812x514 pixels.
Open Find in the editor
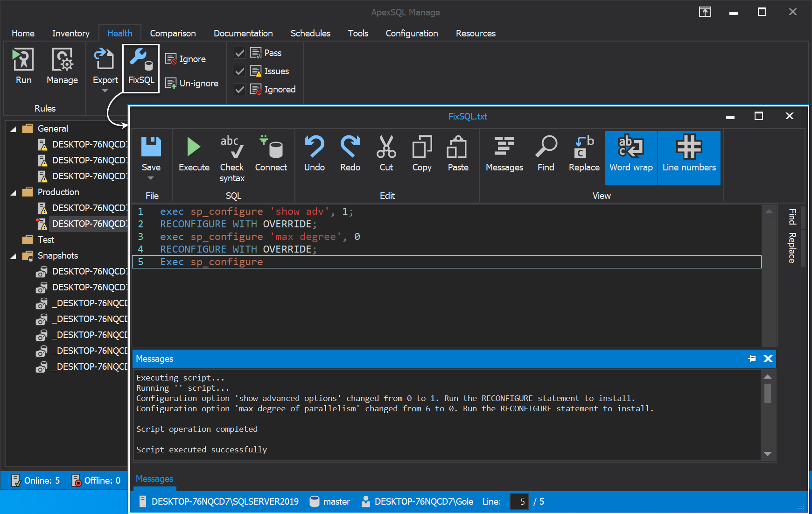tap(546, 154)
